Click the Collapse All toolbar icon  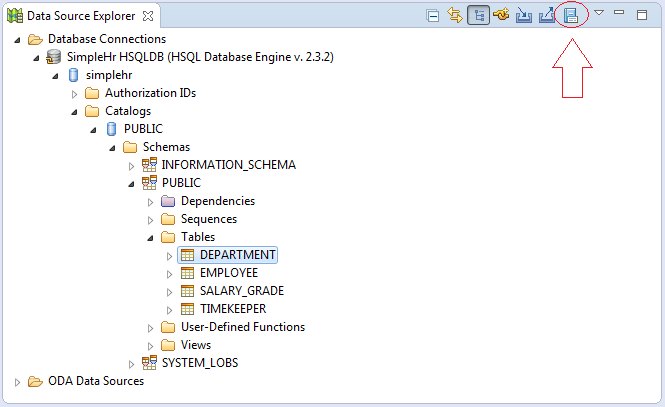(x=433, y=16)
